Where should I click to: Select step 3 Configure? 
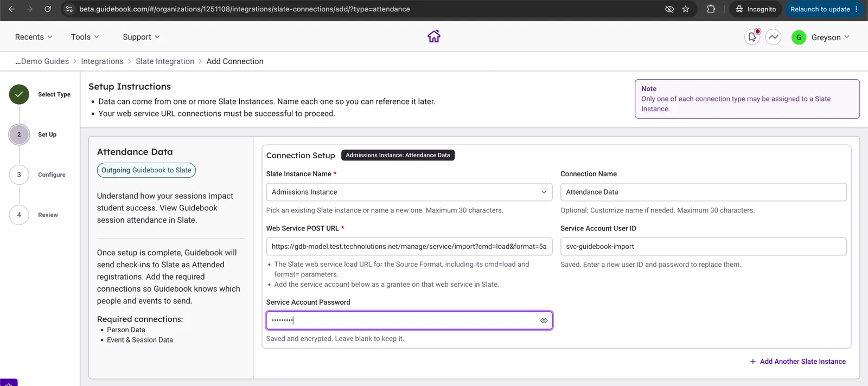19,175
